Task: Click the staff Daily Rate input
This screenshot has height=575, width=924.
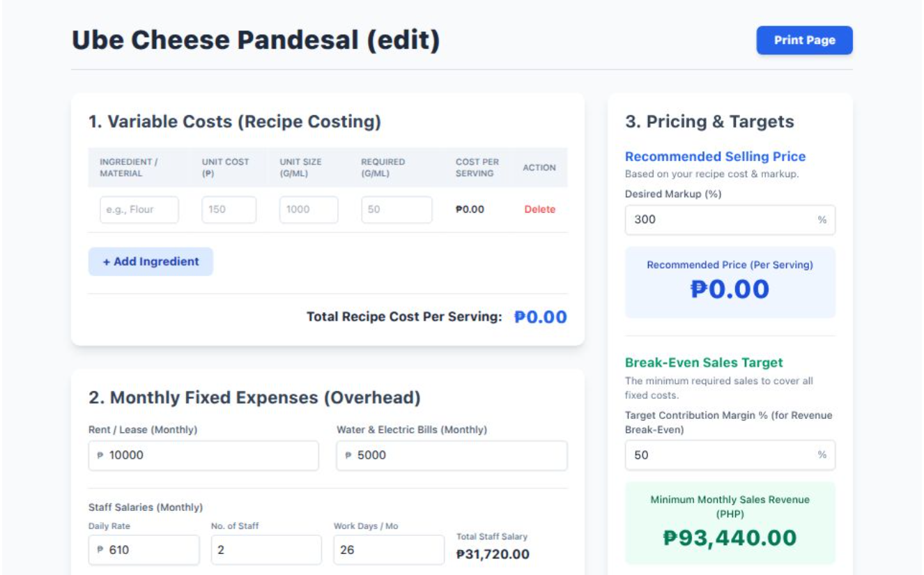Action: coord(143,550)
